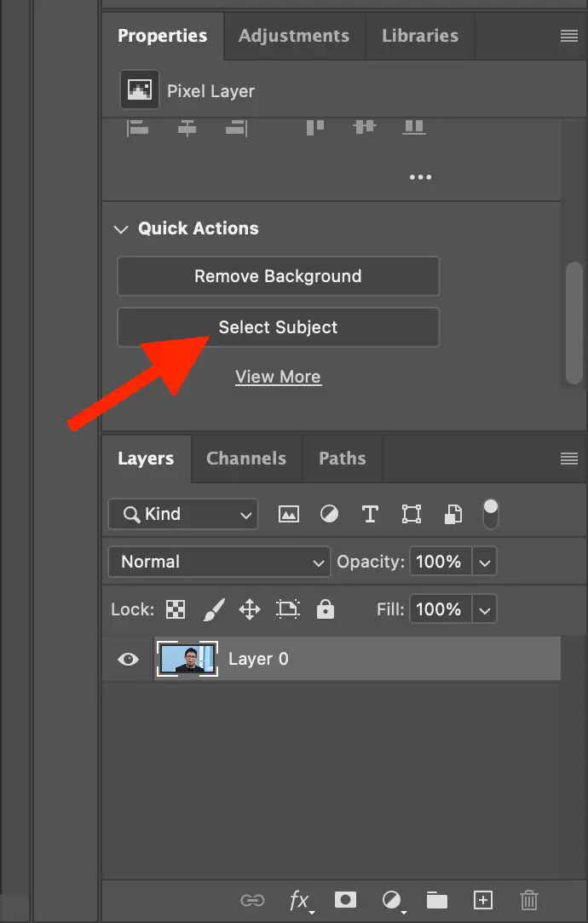The image size is (588, 923).
Task: Create a new layer with plus icon
Action: click(483, 900)
